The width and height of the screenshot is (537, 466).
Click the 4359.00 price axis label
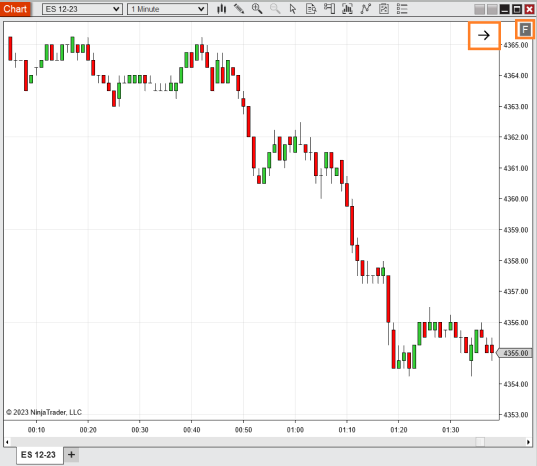click(x=516, y=230)
